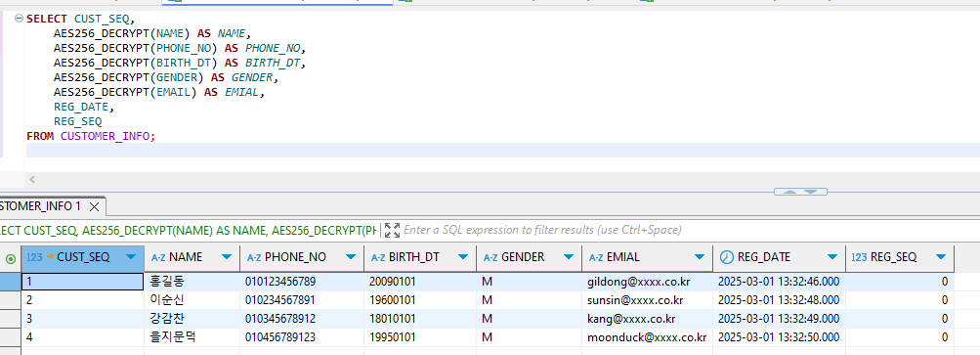Click AES256_DECRYPT(PHONE_NO) in the SQL editor
This screenshot has height=355, width=980.
136,48
